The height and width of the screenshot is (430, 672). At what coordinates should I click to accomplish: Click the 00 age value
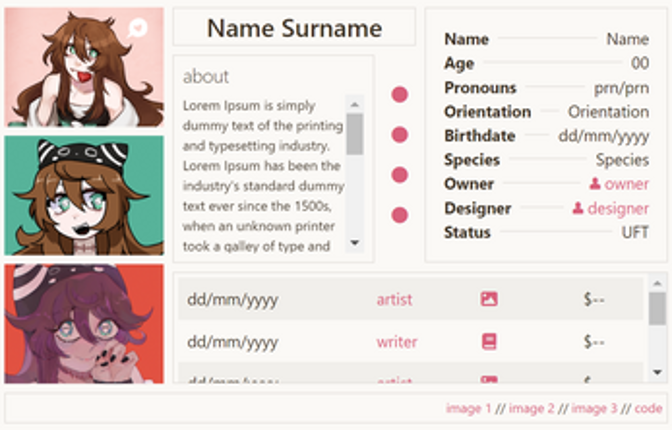[x=640, y=63]
